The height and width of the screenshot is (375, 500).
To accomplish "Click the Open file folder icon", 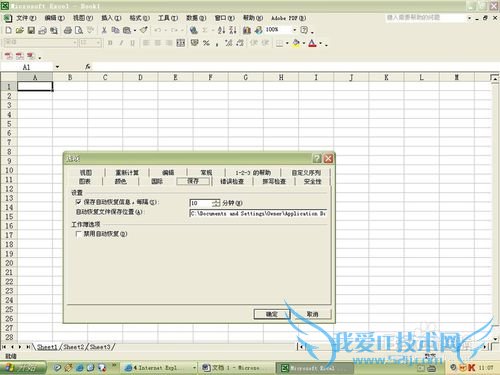I will pyautogui.click(x=20, y=30).
